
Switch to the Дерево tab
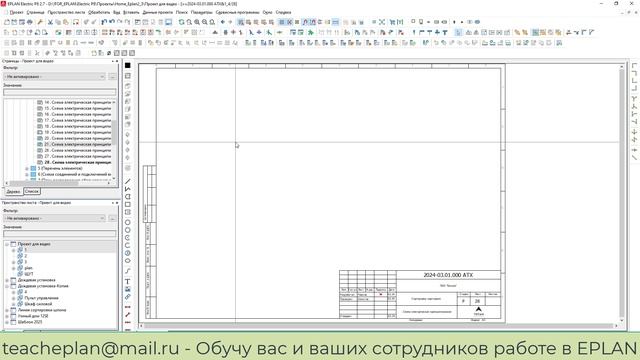13,191
